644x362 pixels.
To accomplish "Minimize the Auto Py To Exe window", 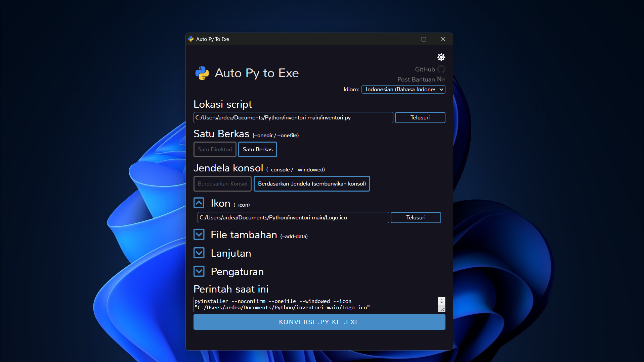I will click(x=405, y=39).
